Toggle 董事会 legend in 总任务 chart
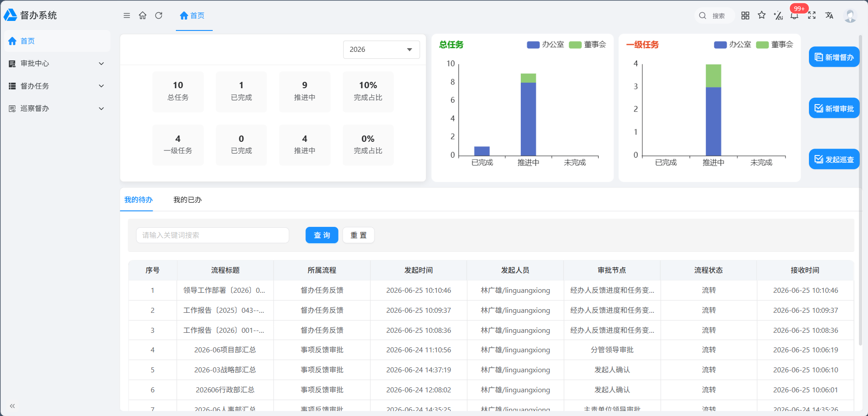 (588, 45)
